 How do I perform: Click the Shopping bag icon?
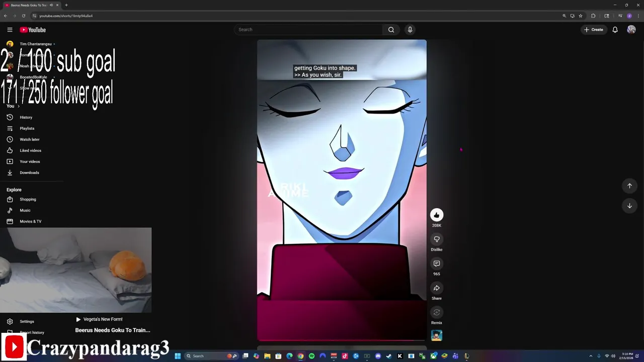pyautogui.click(x=10, y=199)
